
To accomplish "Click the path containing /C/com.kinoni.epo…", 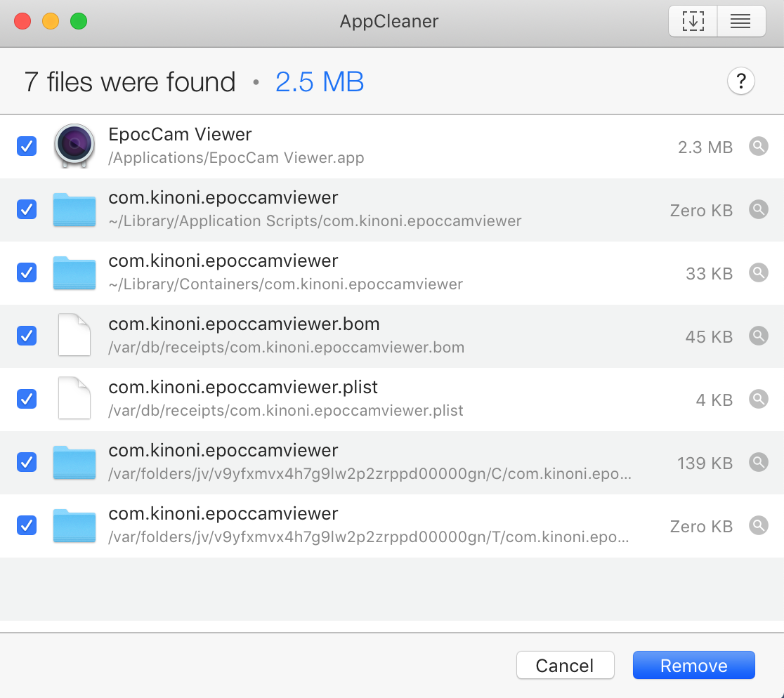I will 370,474.
